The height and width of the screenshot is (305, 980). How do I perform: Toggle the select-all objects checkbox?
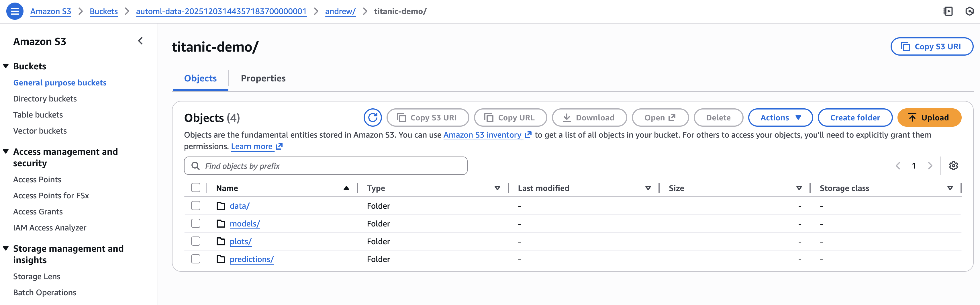pyautogui.click(x=195, y=188)
